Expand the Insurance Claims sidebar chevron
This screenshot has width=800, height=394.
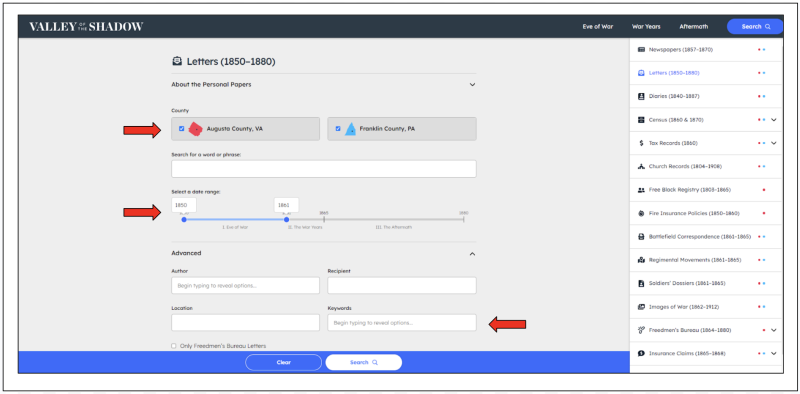click(773, 353)
